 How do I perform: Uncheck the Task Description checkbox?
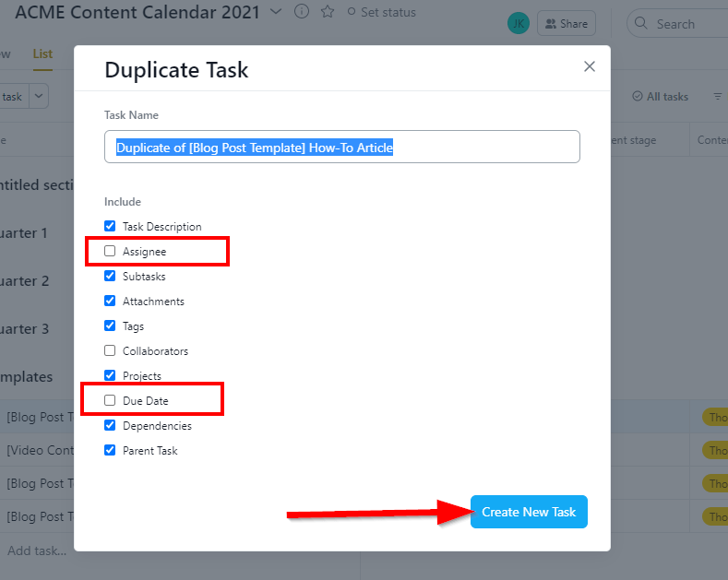110,226
